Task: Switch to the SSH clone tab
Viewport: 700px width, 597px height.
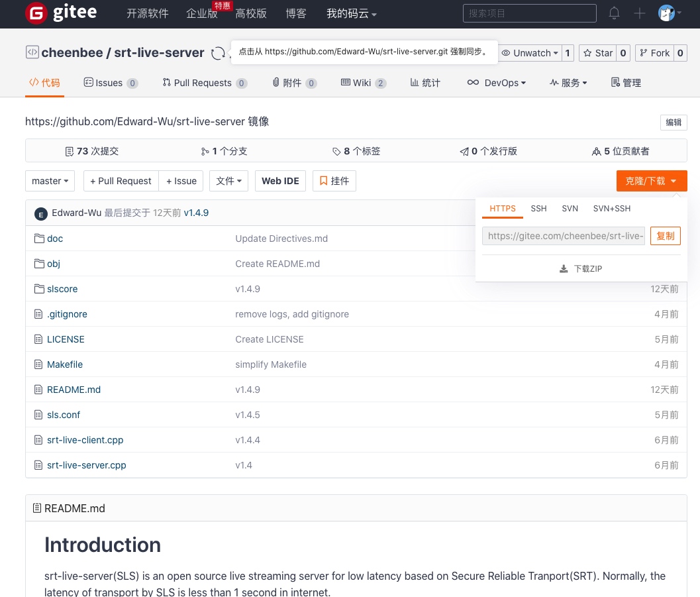Action: [x=538, y=209]
